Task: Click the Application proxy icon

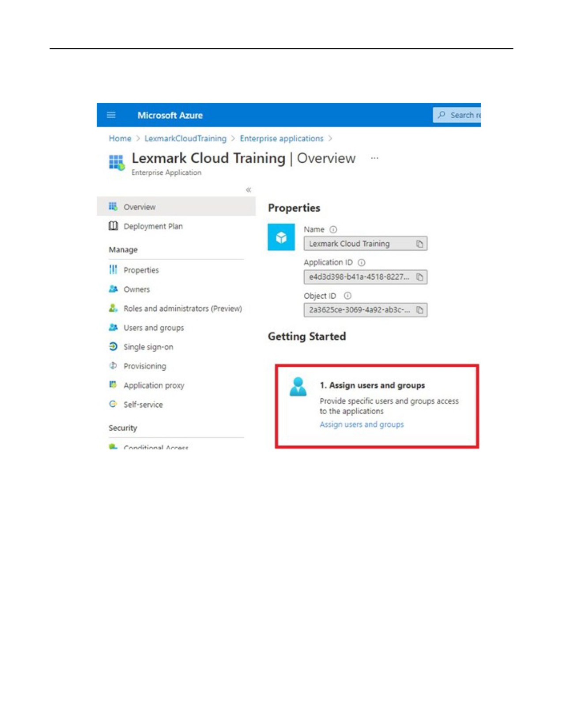Action: coord(113,385)
